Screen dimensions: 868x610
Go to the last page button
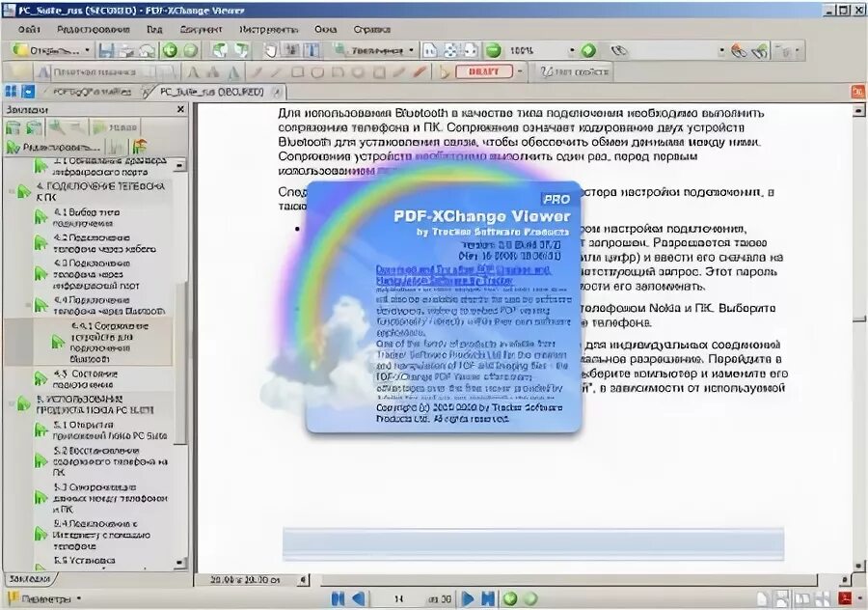coord(488,598)
